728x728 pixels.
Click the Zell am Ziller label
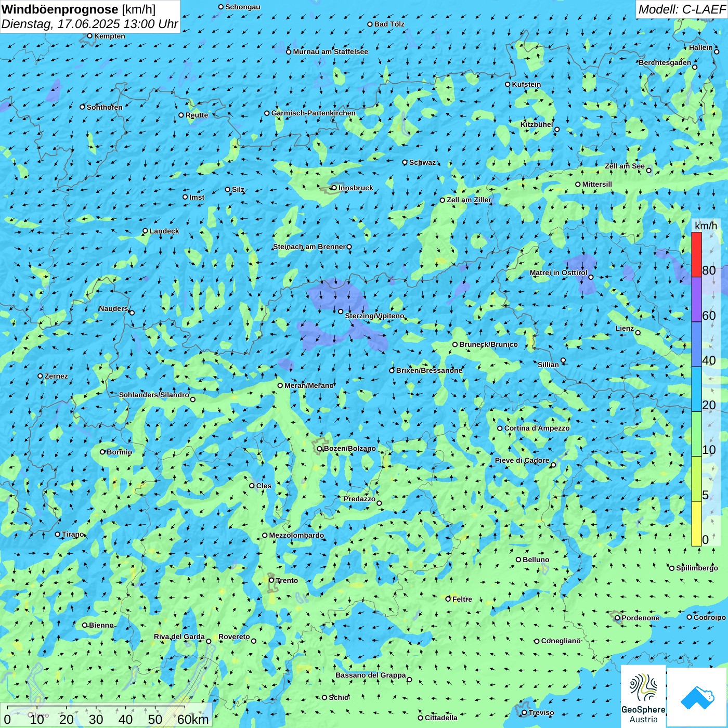(x=469, y=200)
